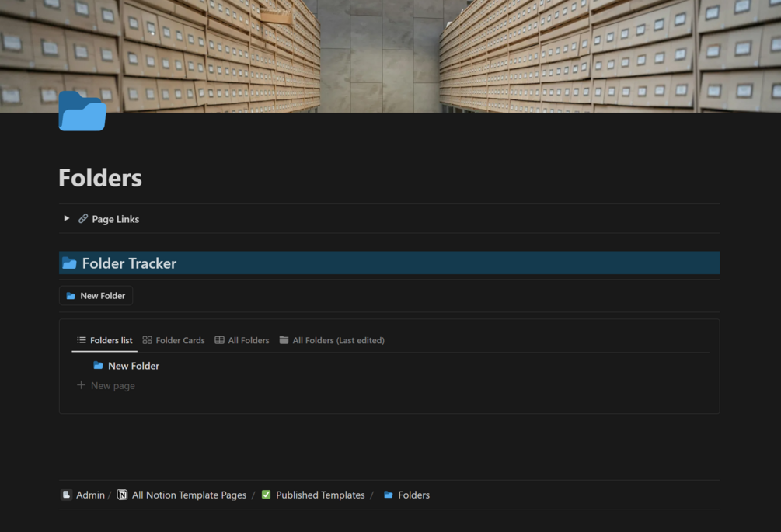
Task: Click the folder icon in Folder Tracker heading
Action: [x=70, y=263]
